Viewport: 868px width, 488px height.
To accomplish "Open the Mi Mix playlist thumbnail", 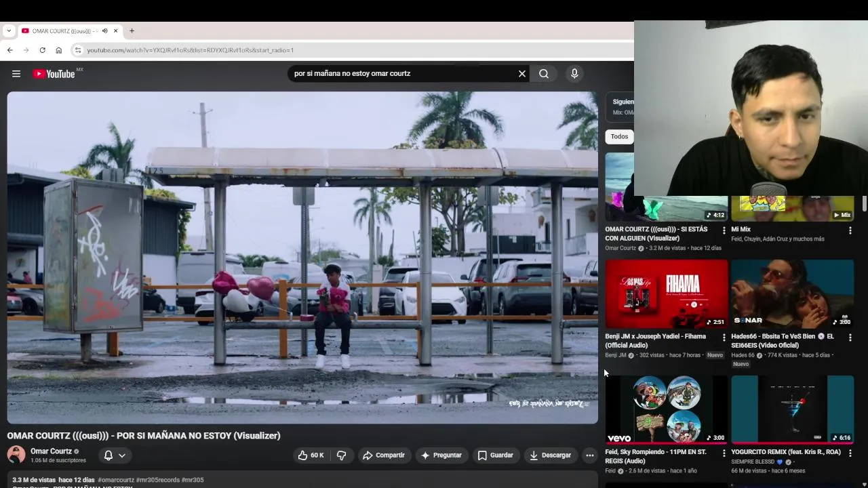I will [x=792, y=208].
